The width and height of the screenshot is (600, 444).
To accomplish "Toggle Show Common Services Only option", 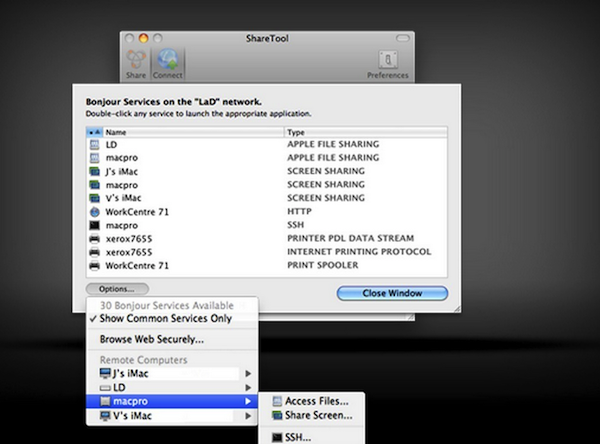I will 165,319.
